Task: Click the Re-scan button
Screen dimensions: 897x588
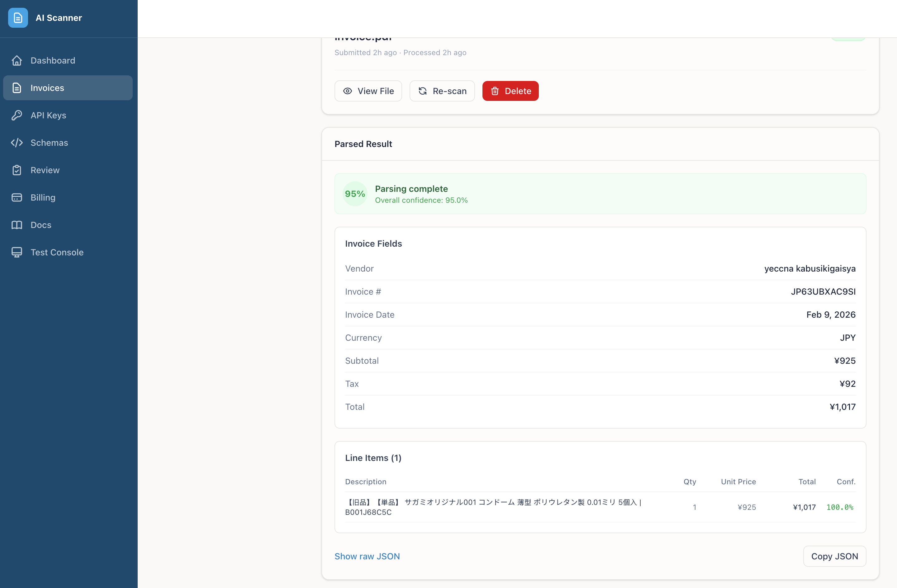Action: pos(442,91)
